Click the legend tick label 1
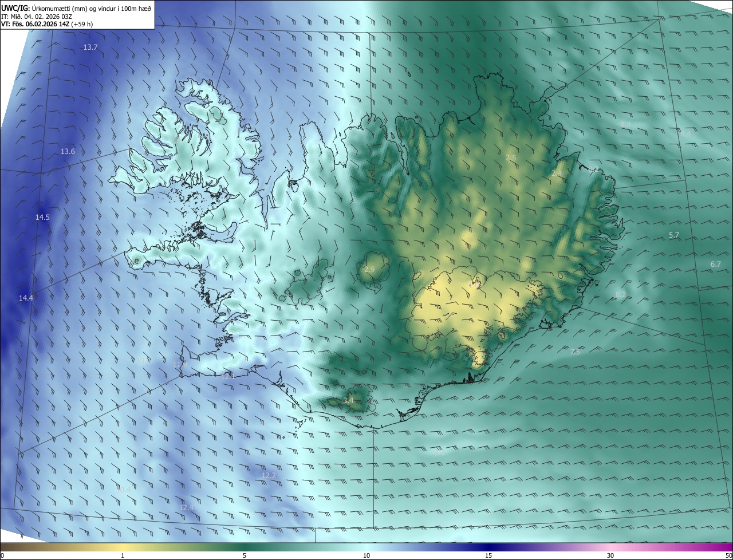Image resolution: width=733 pixels, height=560 pixels. (123, 556)
